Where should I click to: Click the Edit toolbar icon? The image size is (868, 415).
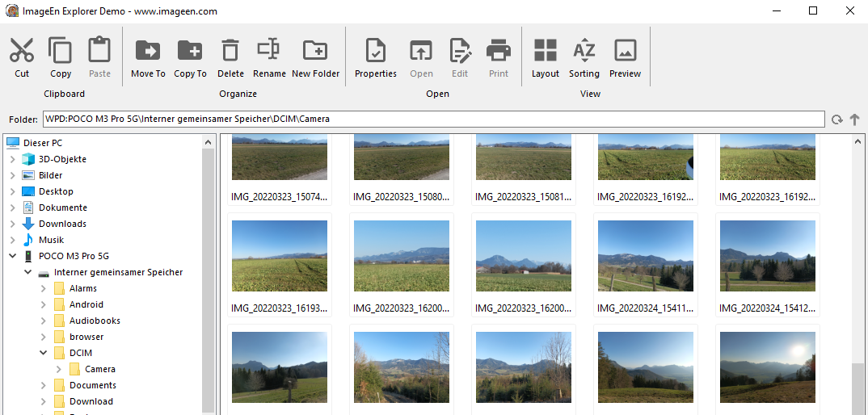460,50
